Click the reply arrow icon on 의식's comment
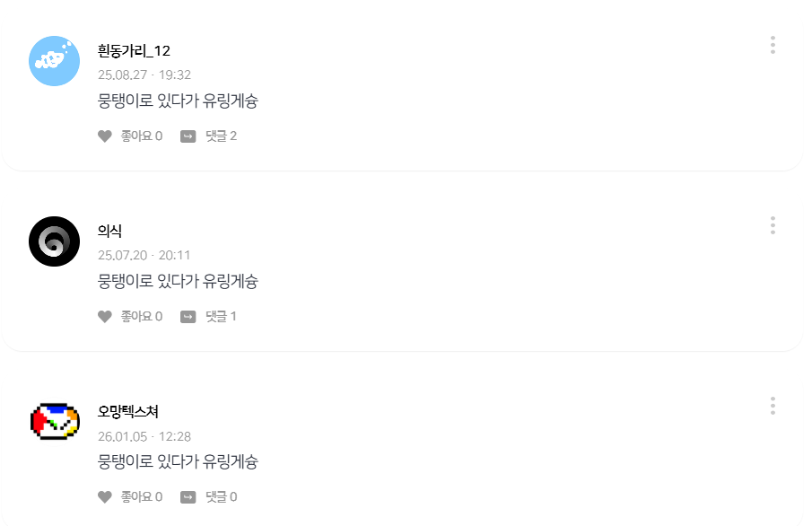 tap(188, 316)
